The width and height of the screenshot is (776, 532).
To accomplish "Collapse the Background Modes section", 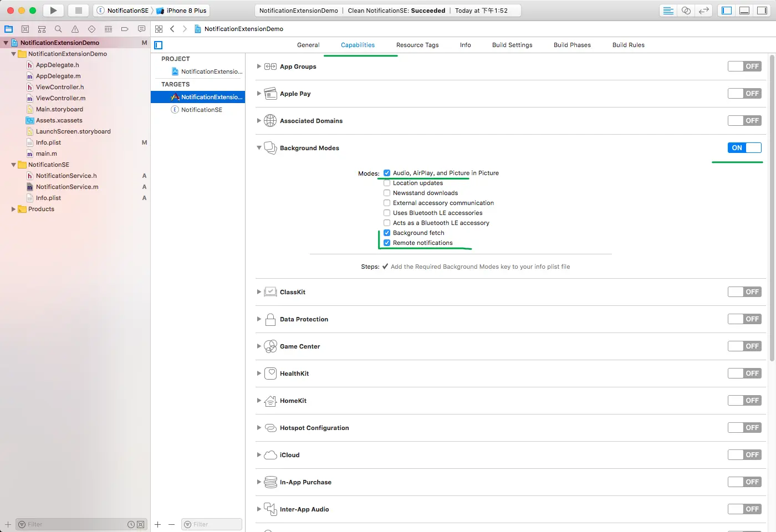I will (259, 148).
